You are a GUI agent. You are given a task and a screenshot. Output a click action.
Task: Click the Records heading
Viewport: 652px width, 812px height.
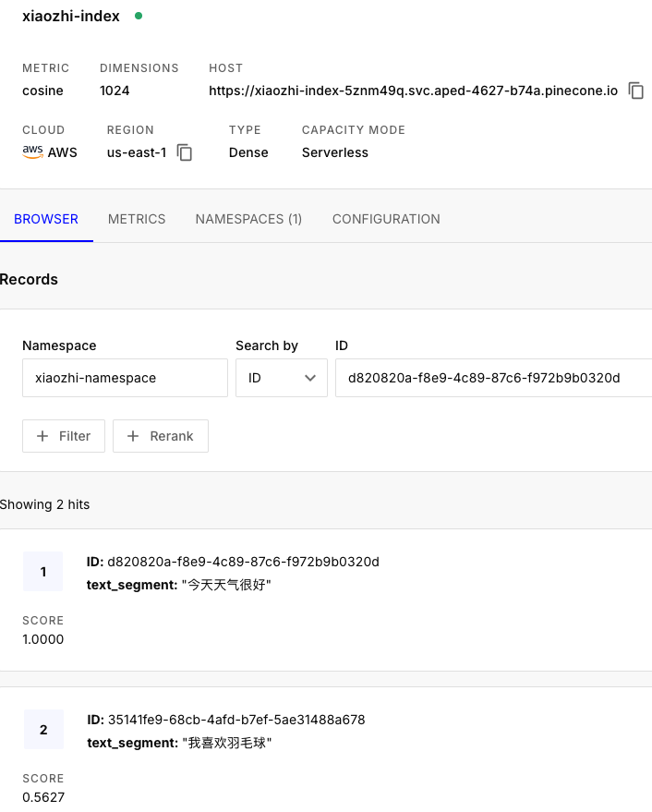click(x=29, y=280)
